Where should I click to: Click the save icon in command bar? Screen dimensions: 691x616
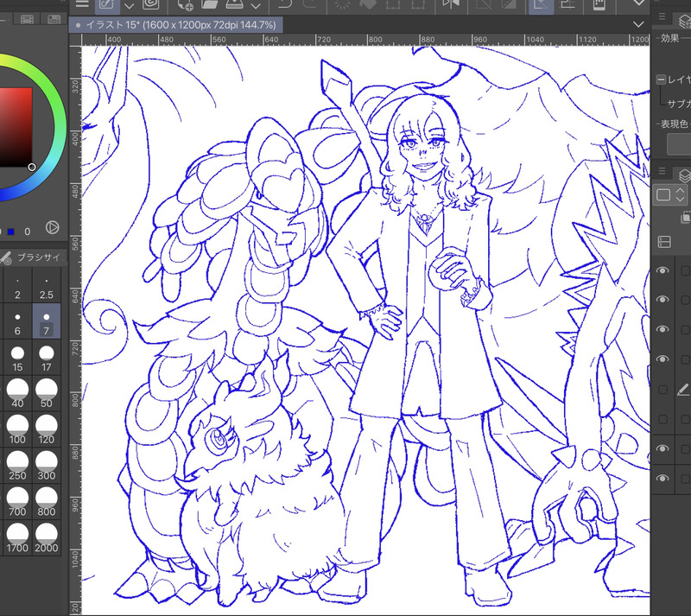(235, 4)
